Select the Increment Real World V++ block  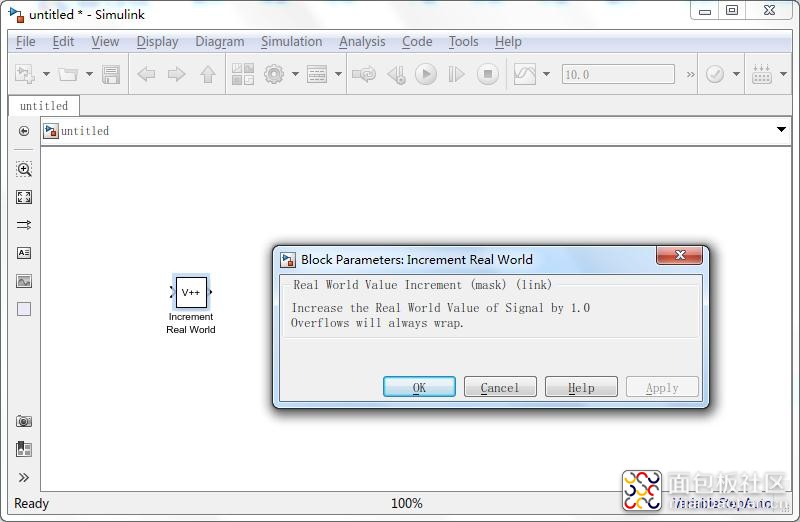191,292
